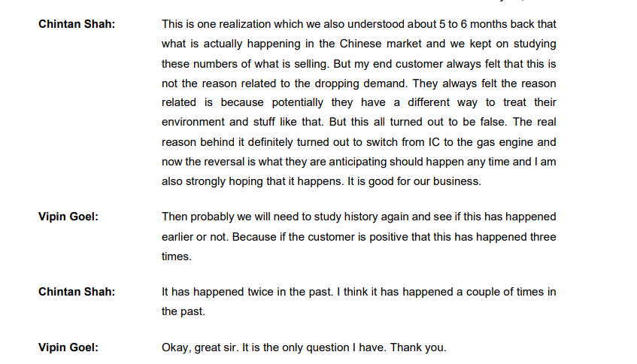Click the word "times." ending Vipin's reply
This screenshot has height=364, width=637.
175,256
